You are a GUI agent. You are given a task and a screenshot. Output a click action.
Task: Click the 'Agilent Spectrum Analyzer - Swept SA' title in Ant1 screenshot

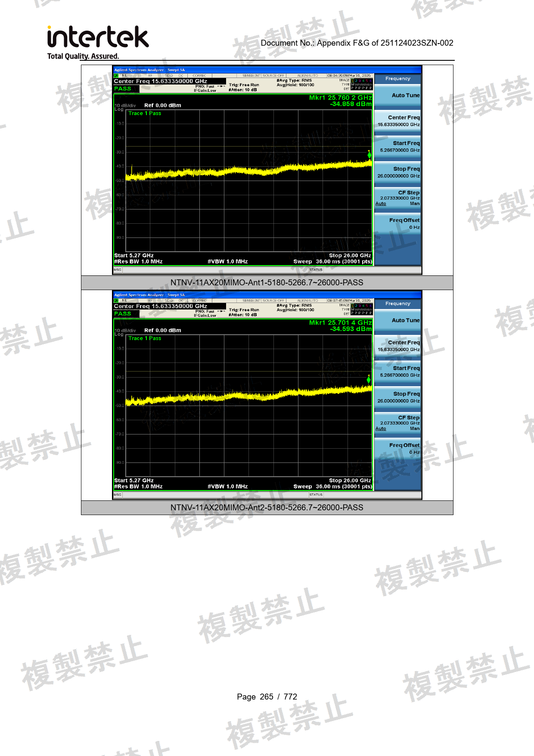[149, 70]
